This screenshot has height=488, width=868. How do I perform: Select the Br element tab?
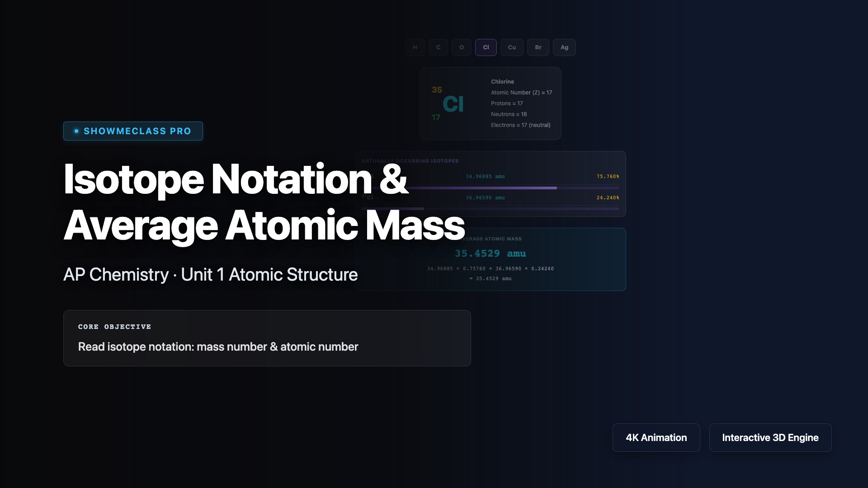coord(538,47)
